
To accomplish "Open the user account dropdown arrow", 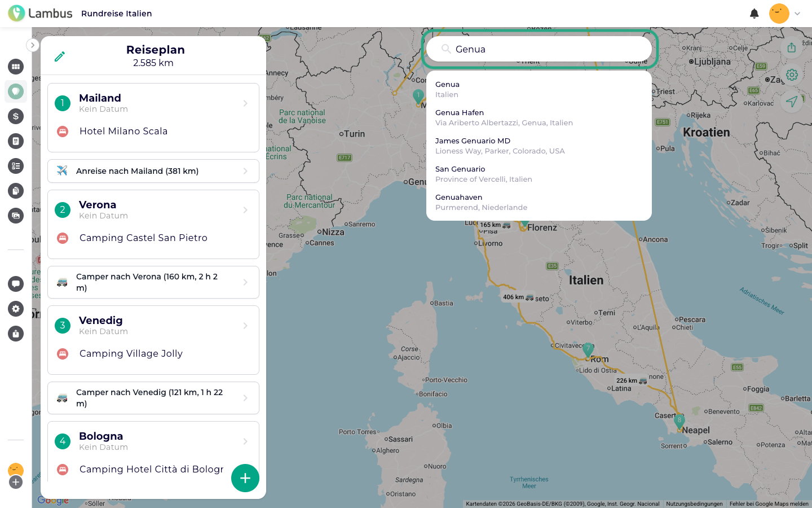I will (x=797, y=14).
